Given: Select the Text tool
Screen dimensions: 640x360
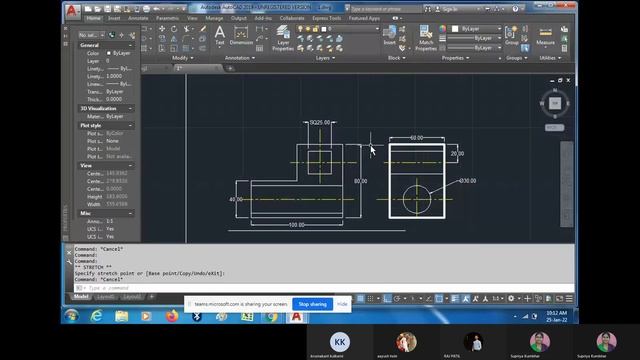Looking at the screenshot, I should point(220,35).
